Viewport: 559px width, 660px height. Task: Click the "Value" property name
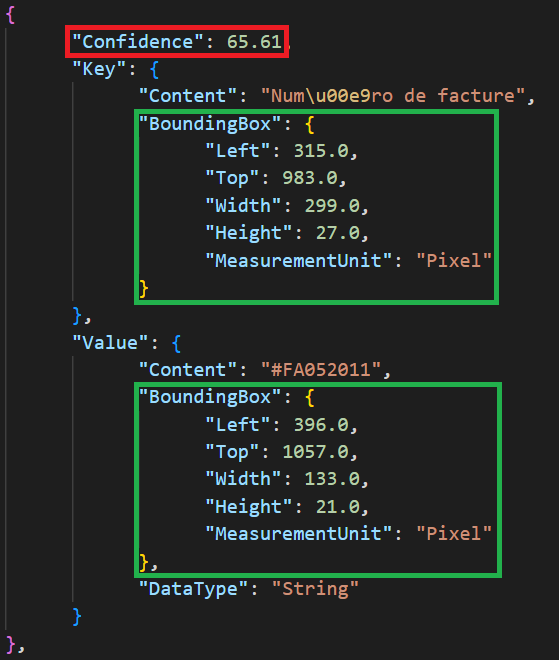point(110,343)
